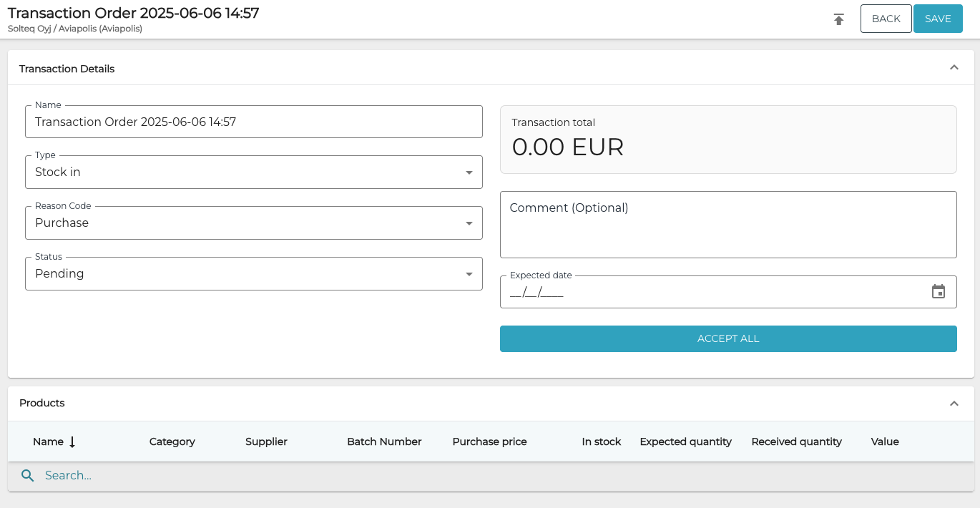Click the Expected quantity column header
This screenshot has width=980, height=508.
click(x=685, y=441)
